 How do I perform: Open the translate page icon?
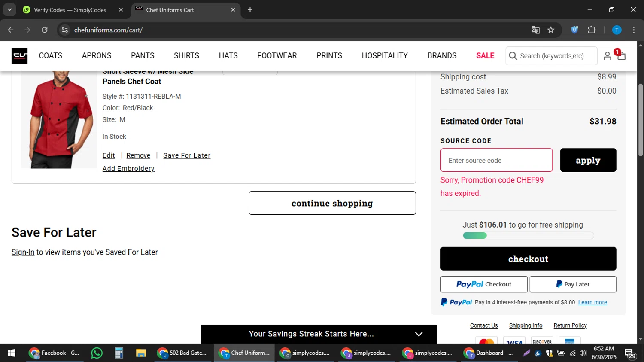point(535,30)
